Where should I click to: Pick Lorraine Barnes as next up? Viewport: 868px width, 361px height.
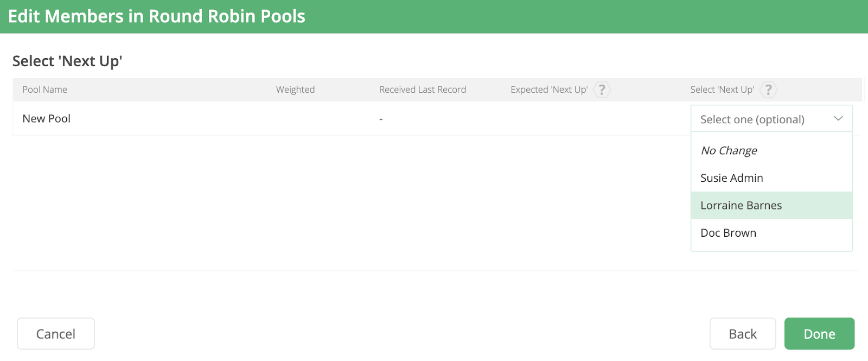coord(741,205)
